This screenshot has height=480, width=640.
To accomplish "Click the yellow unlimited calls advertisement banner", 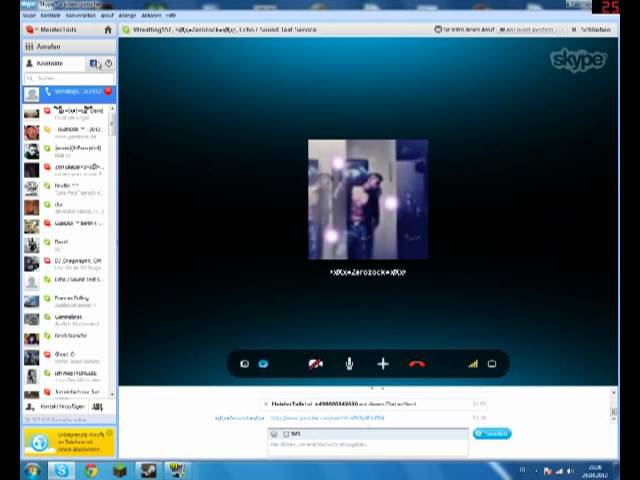I will [69, 442].
